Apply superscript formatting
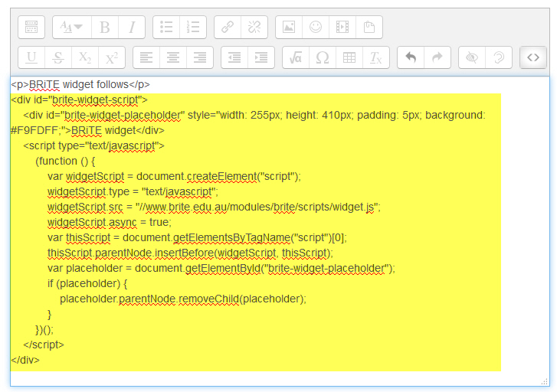The width and height of the screenshot is (557, 392). click(112, 57)
